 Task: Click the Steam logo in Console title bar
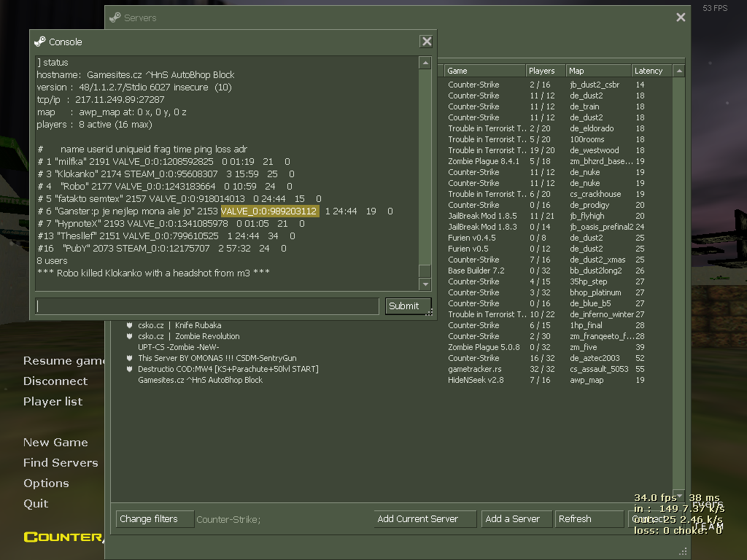coord(40,42)
